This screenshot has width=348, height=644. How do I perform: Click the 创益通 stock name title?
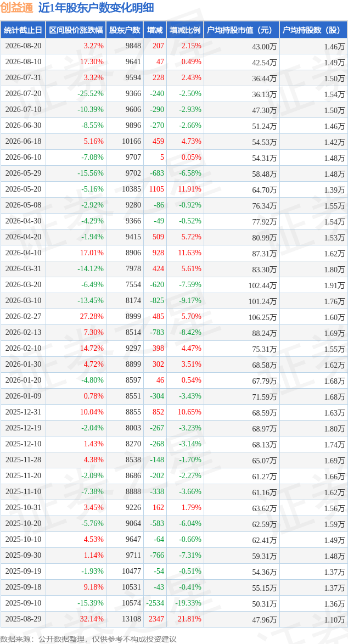[16, 8]
